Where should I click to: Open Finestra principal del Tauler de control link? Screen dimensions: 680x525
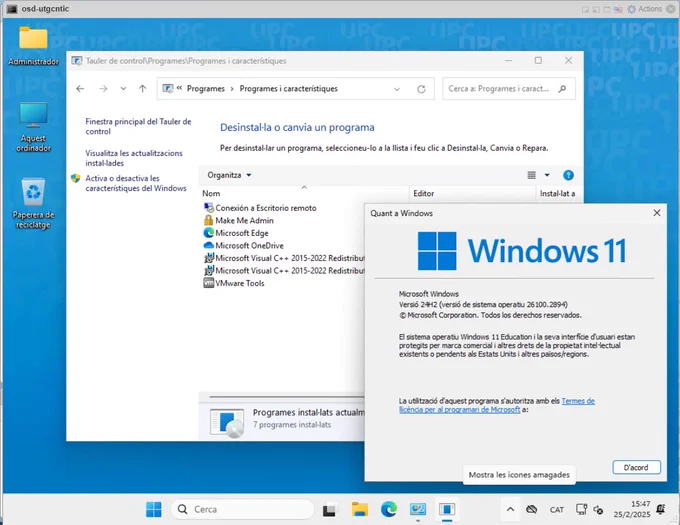[x=138, y=126]
